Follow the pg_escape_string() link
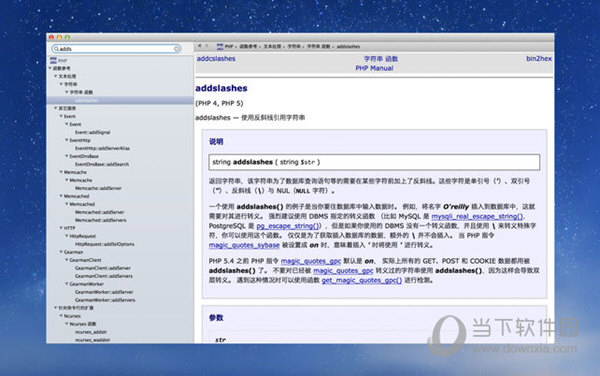This screenshot has width=600, height=376. pyautogui.click(x=288, y=226)
